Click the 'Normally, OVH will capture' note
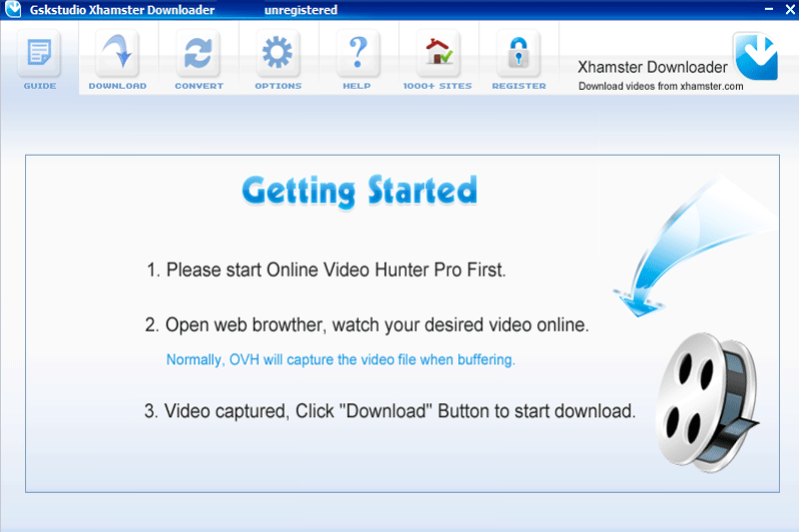The height and width of the screenshot is (532, 799). [341, 359]
